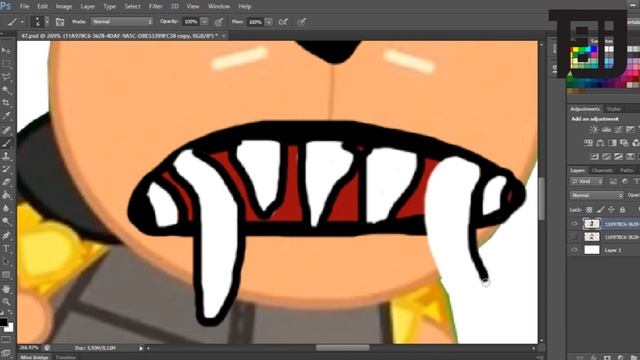
Task: Add a Levels adjustment
Action: [606, 129]
